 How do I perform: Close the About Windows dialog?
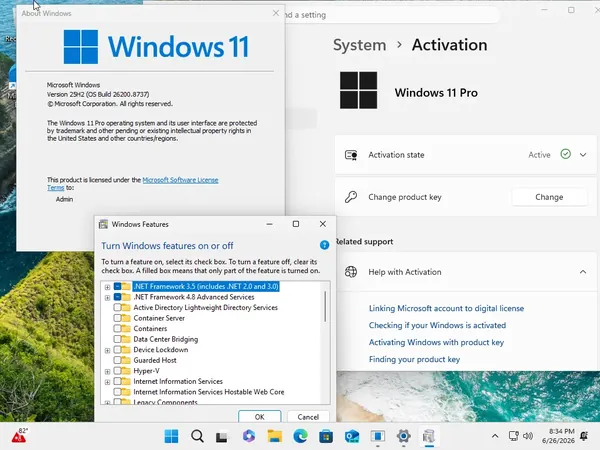276,13
